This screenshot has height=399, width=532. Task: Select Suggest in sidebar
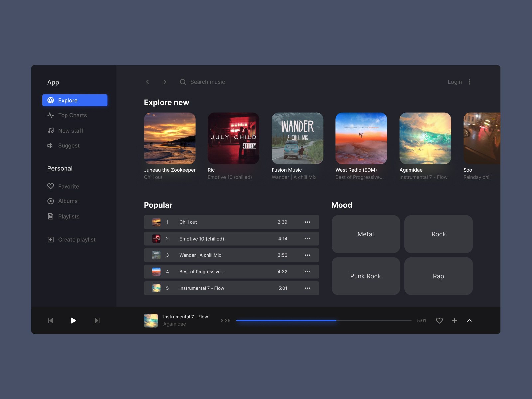click(64, 146)
